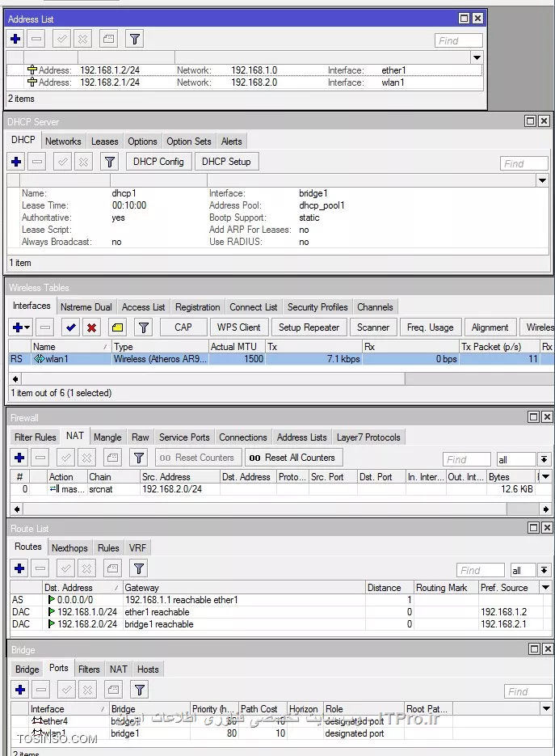Click disable cross in Address List toolbar
Viewport: 555px width, 756px height.
click(x=83, y=39)
